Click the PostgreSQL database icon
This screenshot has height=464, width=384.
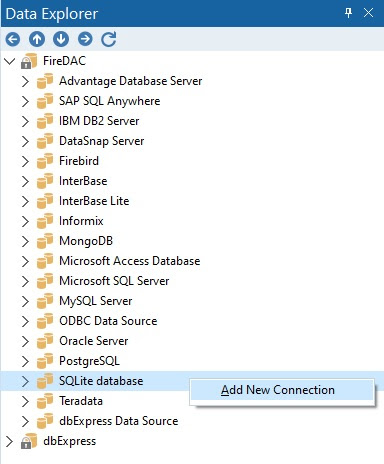tap(45, 361)
